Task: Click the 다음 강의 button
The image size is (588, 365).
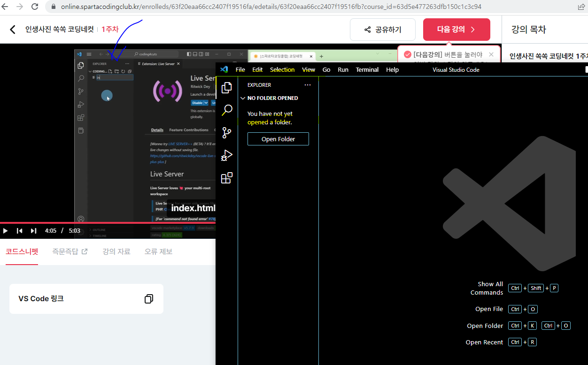Action: (x=456, y=30)
